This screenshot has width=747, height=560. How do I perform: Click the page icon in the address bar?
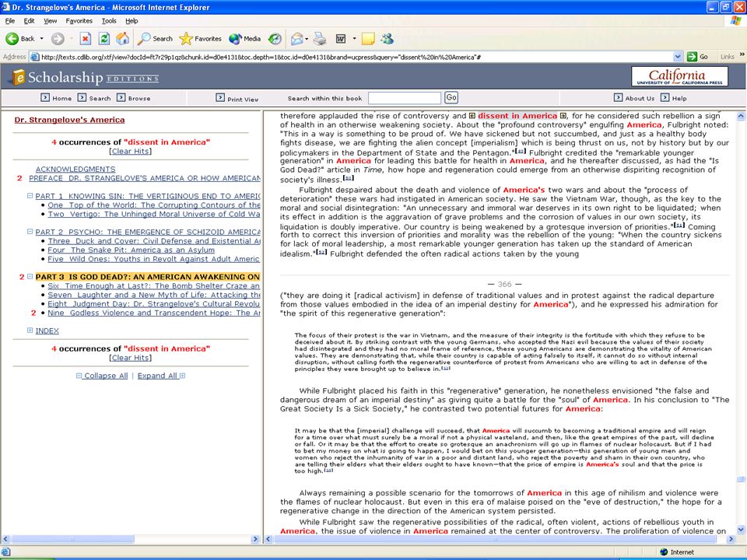tap(35, 57)
